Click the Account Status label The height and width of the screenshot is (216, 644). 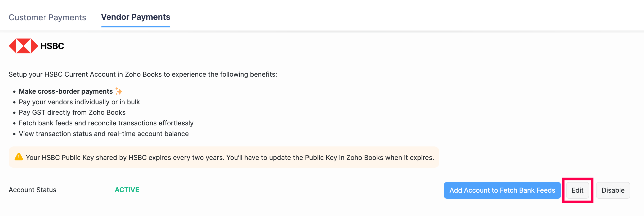pos(33,190)
